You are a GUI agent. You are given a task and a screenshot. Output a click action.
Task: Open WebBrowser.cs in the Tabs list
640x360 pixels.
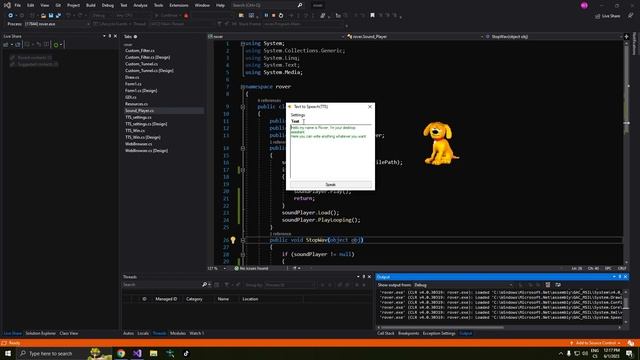138,144
